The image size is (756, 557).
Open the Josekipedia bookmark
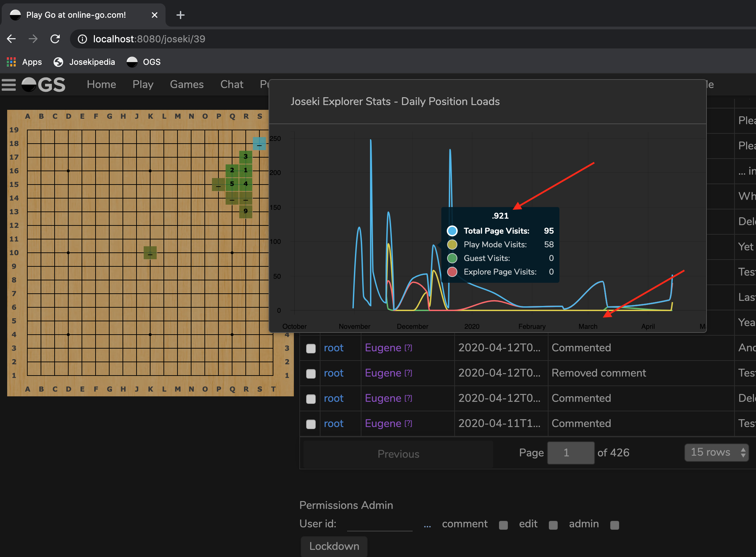[84, 62]
